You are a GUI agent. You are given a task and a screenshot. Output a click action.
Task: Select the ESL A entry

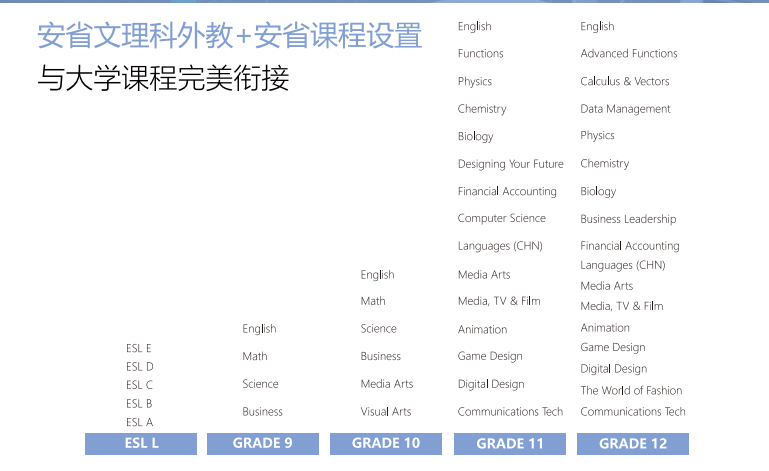tap(140, 422)
